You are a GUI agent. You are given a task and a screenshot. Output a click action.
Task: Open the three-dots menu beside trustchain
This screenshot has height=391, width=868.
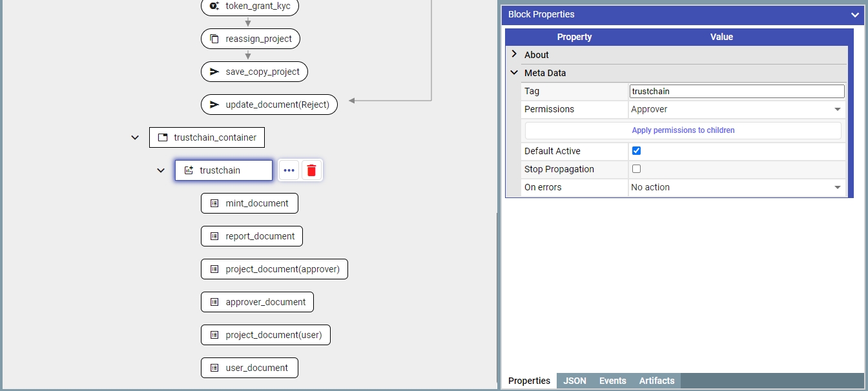pos(289,170)
